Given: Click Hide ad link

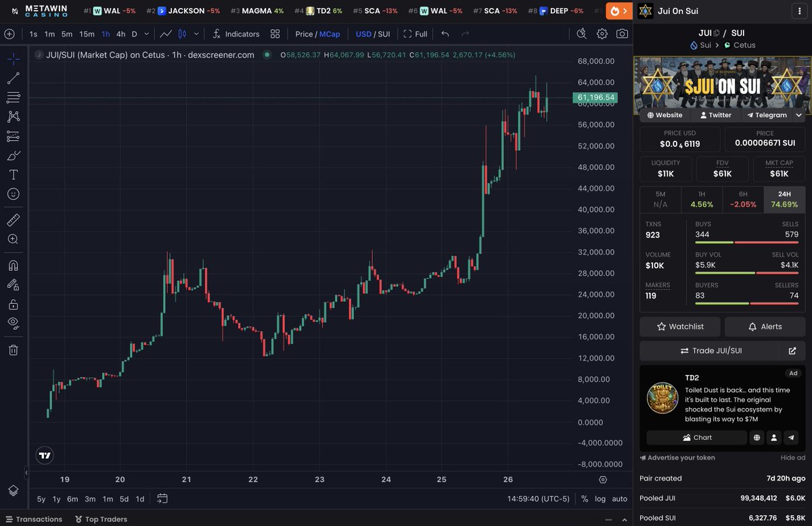Looking at the screenshot, I should pos(793,458).
